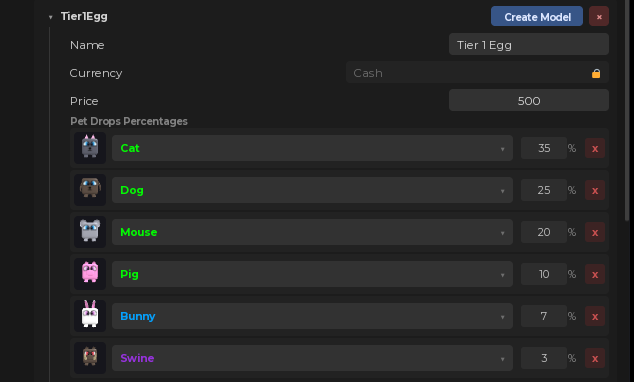The width and height of the screenshot is (634, 382).
Task: Remove the Bunny row with its x
Action: pos(595,316)
